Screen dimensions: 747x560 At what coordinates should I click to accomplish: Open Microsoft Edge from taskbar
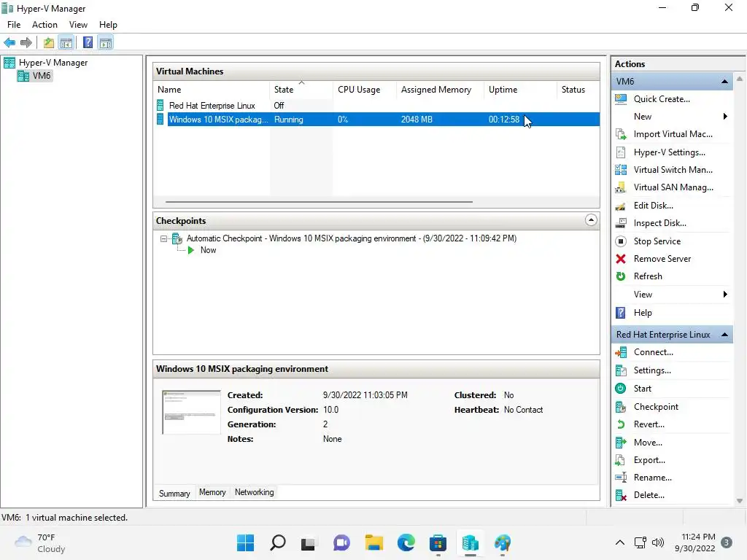406,542
